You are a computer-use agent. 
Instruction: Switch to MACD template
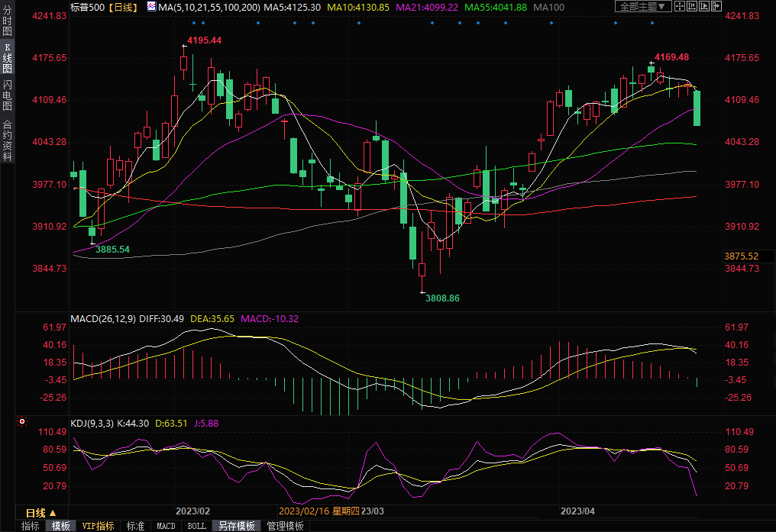[x=166, y=526]
